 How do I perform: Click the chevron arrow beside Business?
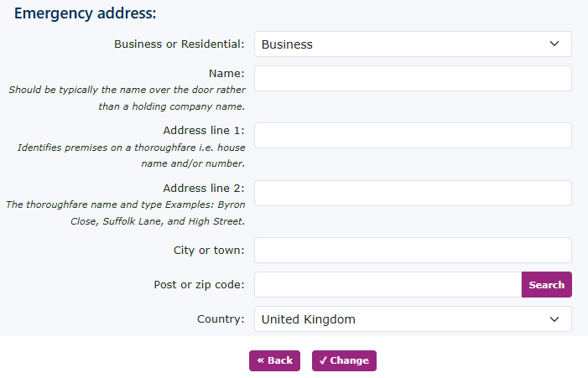point(554,44)
